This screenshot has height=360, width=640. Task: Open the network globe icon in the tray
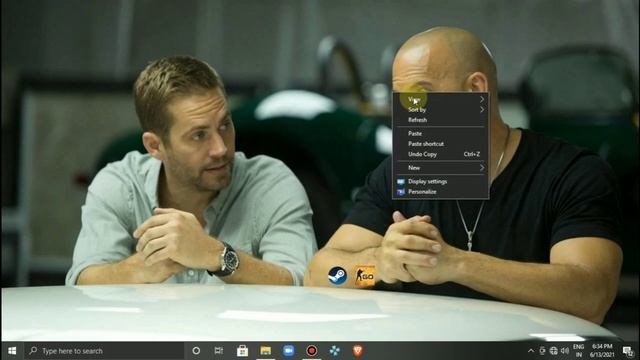click(x=553, y=351)
